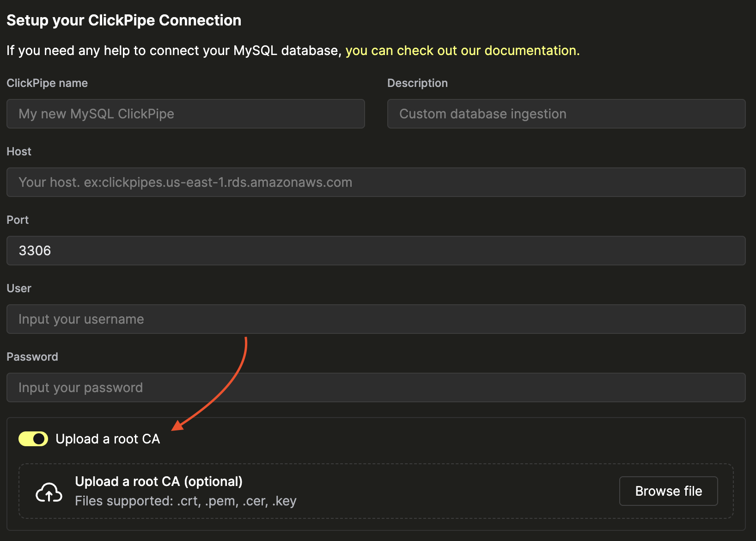Select the Setup your ClickPipe Connection heading
The width and height of the screenshot is (756, 541).
click(124, 20)
